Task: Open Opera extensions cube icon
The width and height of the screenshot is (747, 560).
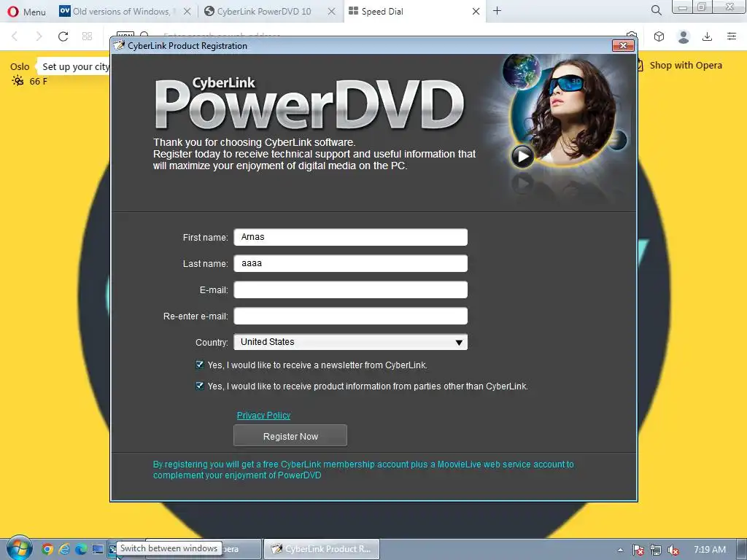Action: [659, 36]
